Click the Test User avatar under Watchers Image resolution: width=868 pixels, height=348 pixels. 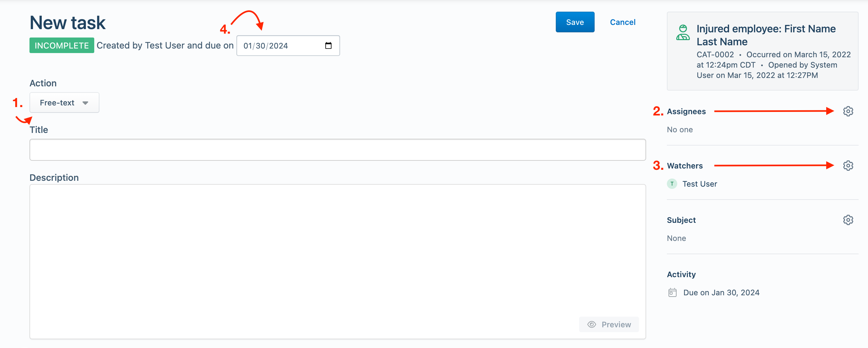coord(672,184)
